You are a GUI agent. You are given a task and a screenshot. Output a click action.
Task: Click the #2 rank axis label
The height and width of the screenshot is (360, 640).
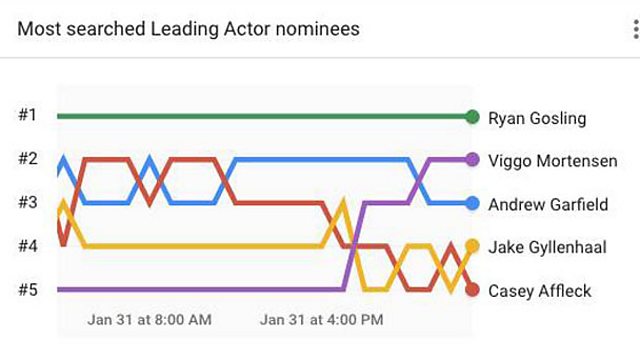28,158
